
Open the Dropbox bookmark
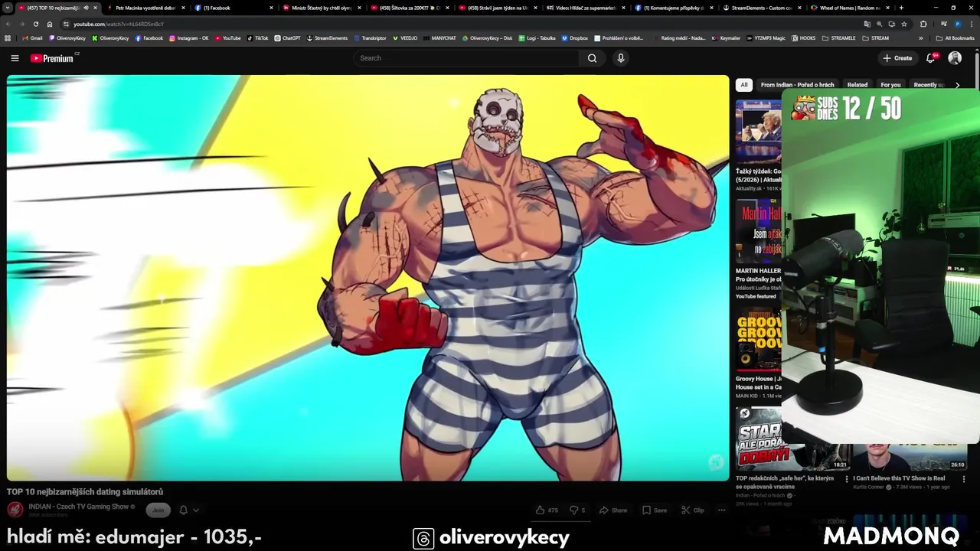point(575,37)
